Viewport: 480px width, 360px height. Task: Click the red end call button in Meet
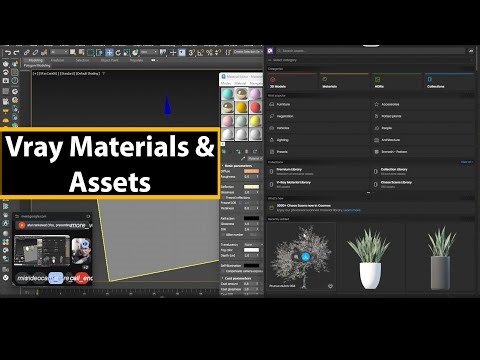click(83, 278)
